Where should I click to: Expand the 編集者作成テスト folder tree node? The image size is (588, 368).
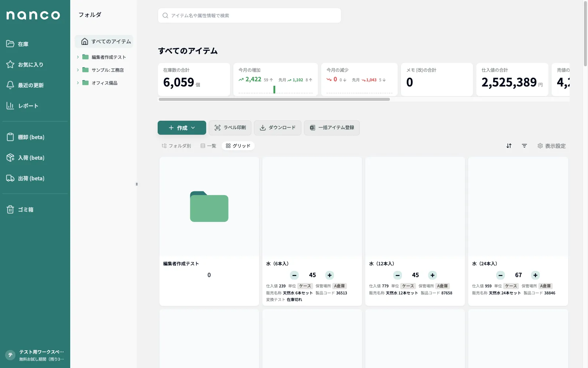pos(78,57)
